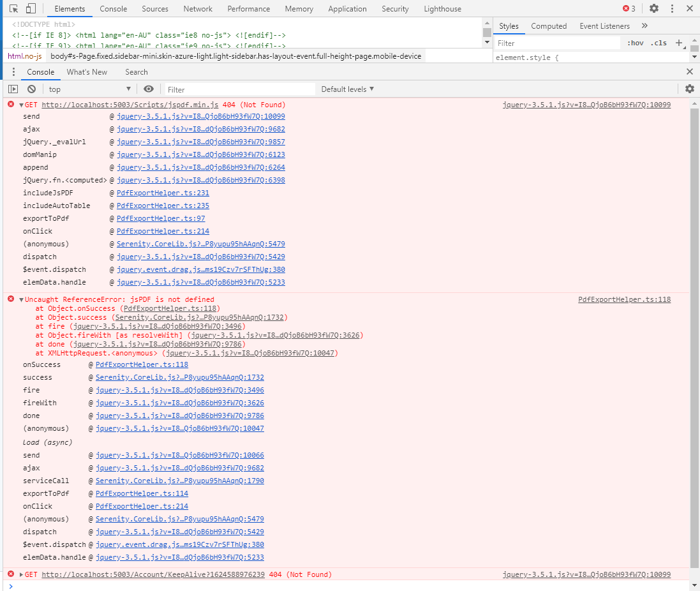
Task: Open the console drawer three-dot menu
Action: click(13, 72)
